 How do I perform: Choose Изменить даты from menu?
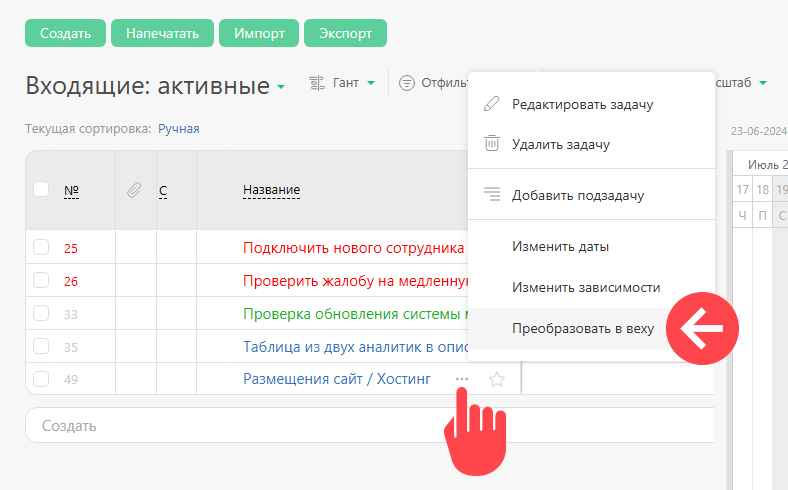point(592,246)
